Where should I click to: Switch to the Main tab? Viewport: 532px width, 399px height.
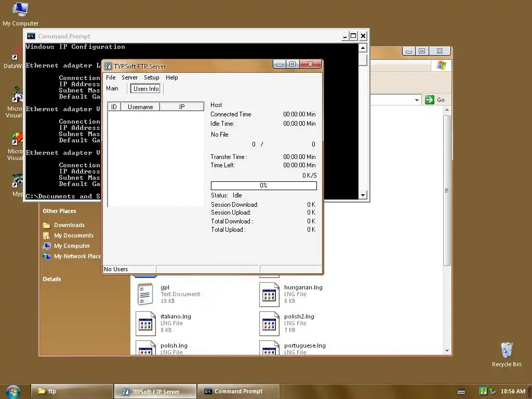click(x=112, y=88)
